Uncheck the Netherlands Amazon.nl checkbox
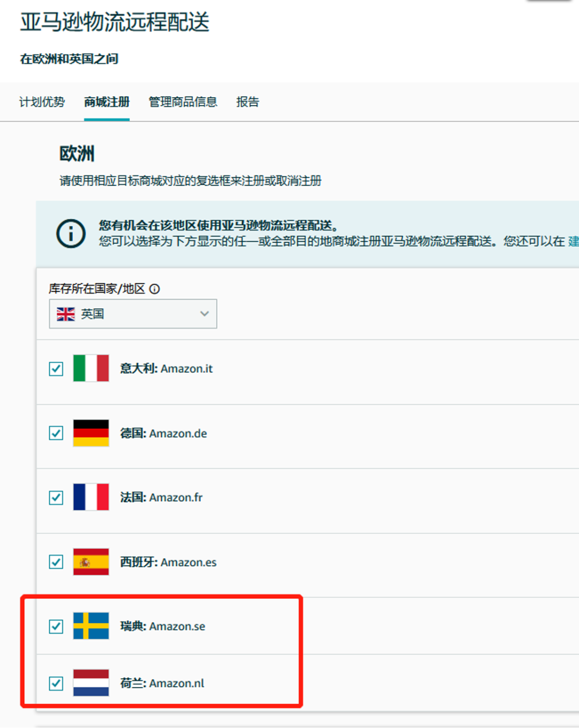The width and height of the screenshot is (579, 728). [x=56, y=684]
